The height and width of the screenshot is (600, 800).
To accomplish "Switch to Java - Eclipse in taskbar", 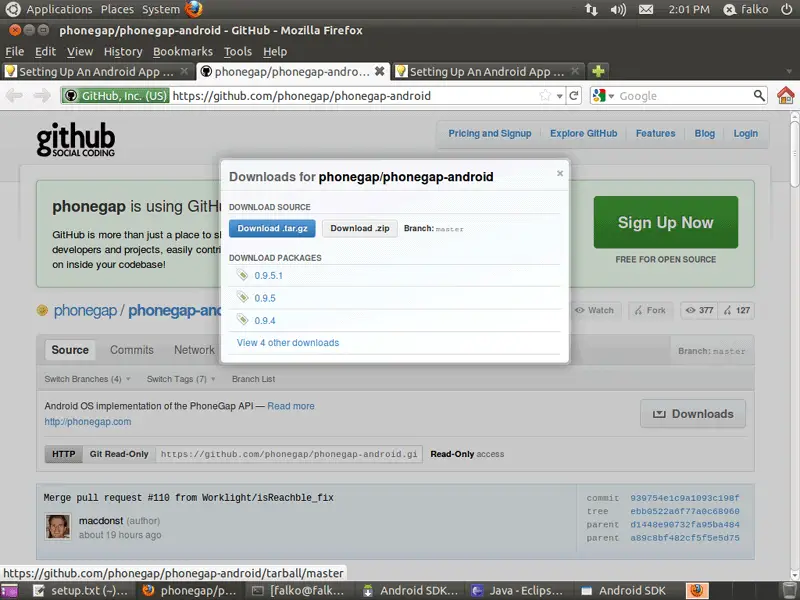I will (518, 590).
